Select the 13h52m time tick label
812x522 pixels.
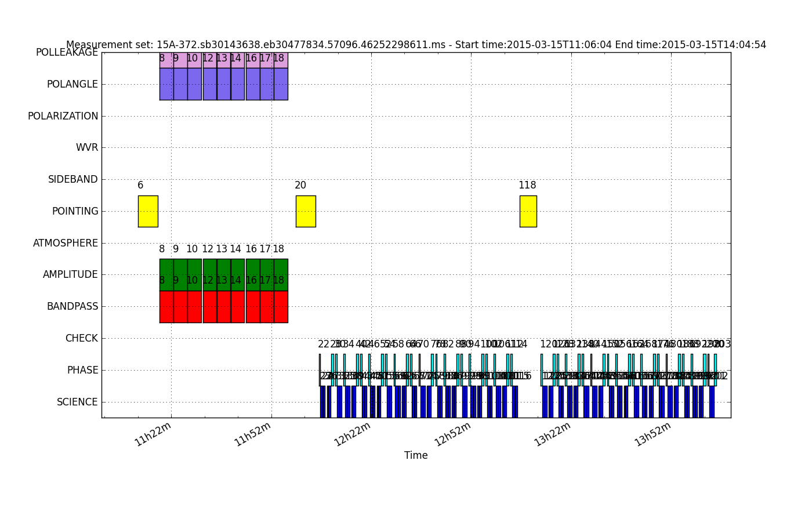(x=652, y=434)
